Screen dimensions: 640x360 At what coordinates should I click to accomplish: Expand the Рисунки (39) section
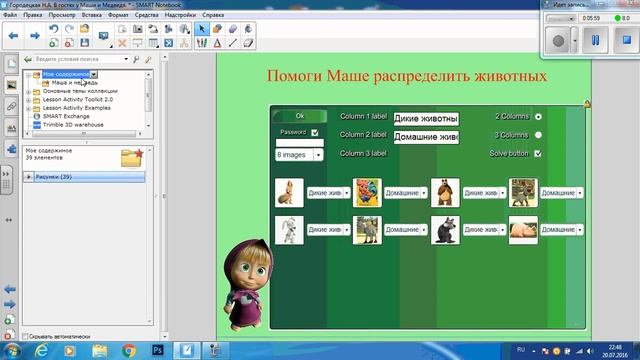click(29, 177)
